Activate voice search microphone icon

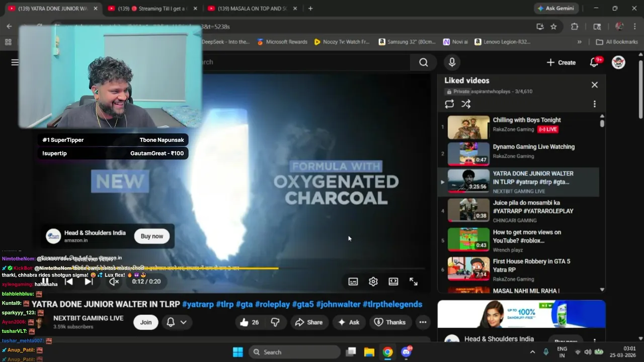click(x=452, y=62)
